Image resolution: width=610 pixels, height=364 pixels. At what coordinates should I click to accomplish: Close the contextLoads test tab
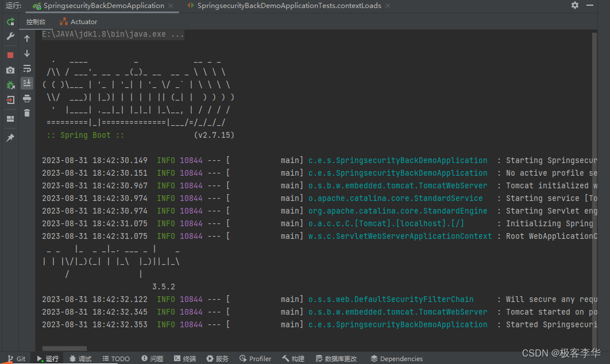(x=388, y=6)
